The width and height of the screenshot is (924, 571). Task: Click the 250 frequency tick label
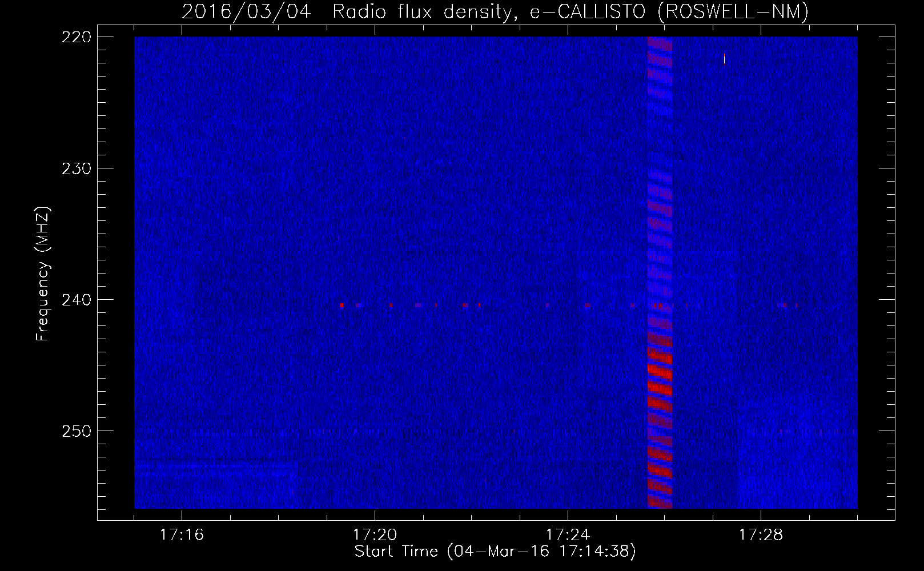pos(77,431)
